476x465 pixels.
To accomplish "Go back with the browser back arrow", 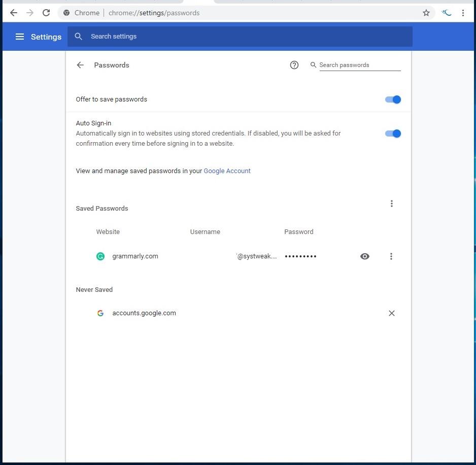I will 14,13.
